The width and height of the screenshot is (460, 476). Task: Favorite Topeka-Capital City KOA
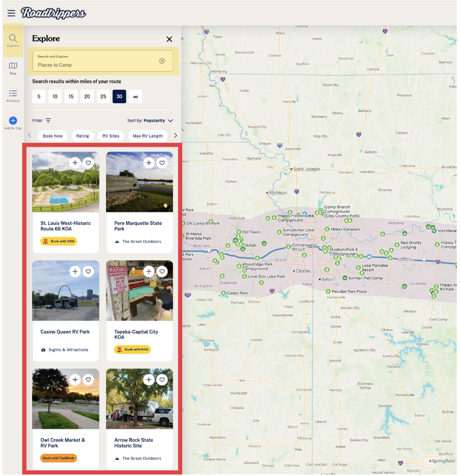(162, 271)
